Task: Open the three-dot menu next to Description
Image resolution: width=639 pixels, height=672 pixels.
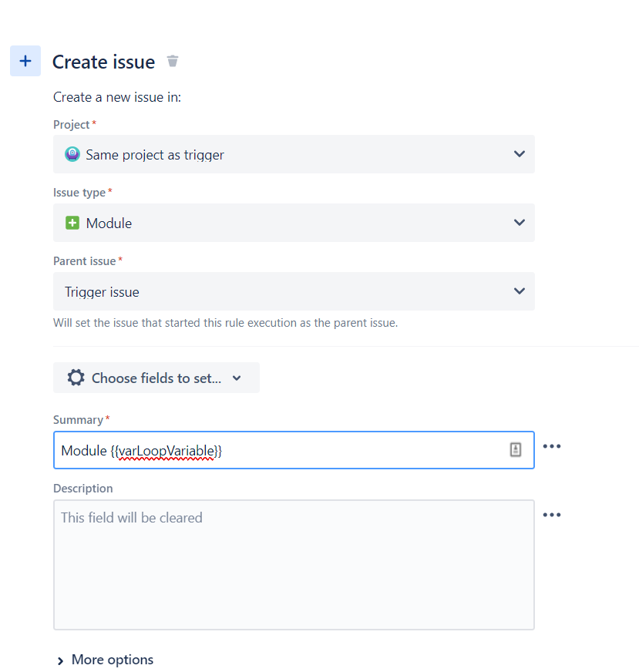Action: tap(552, 515)
